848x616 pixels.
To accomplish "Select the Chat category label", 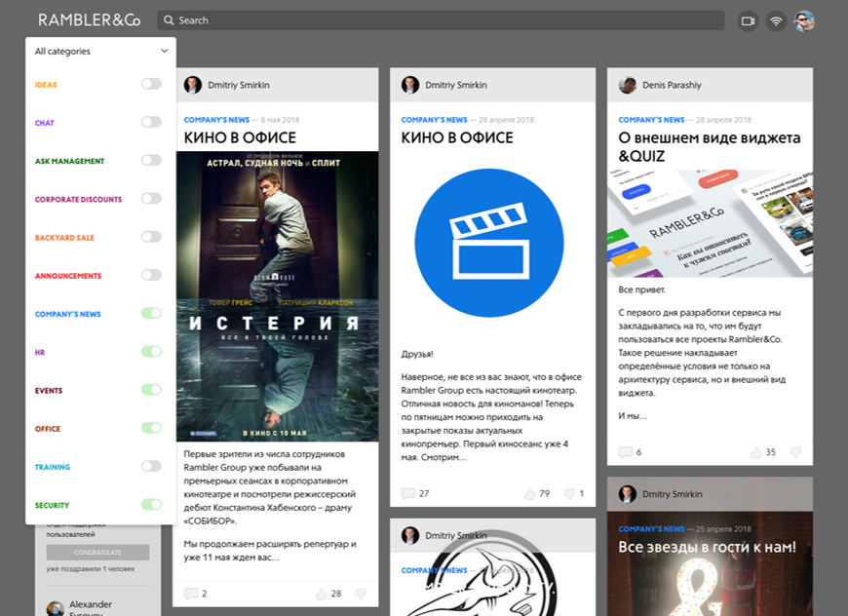I will pos(44,124).
